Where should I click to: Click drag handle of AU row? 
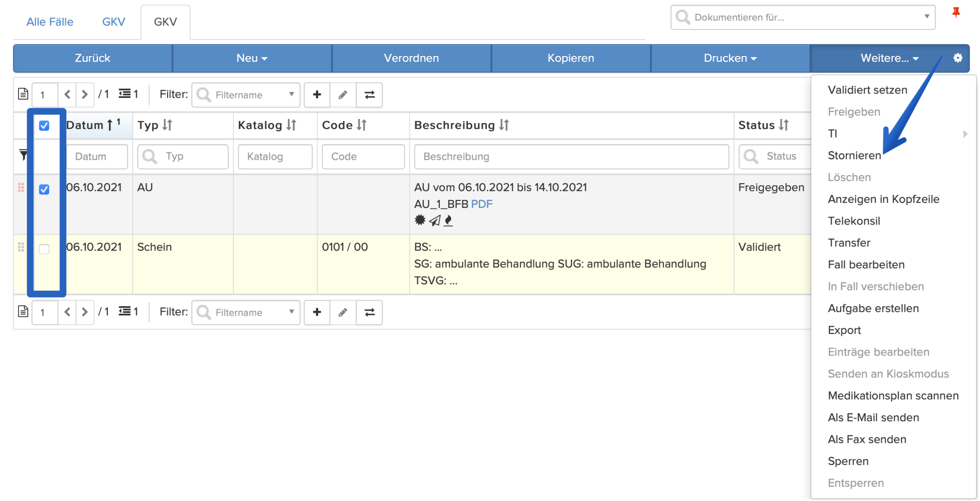pyautogui.click(x=21, y=188)
